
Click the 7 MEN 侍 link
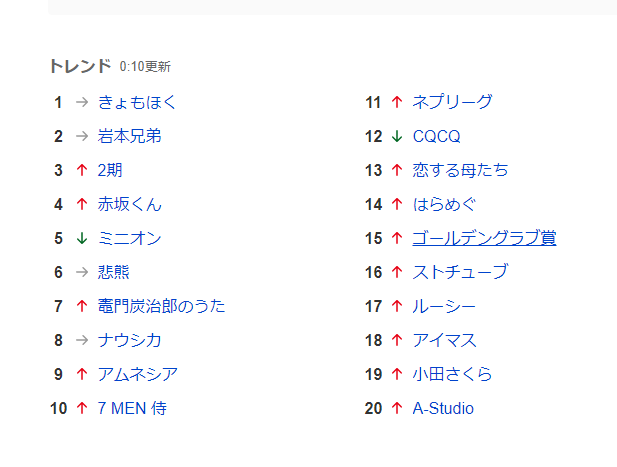132,408
